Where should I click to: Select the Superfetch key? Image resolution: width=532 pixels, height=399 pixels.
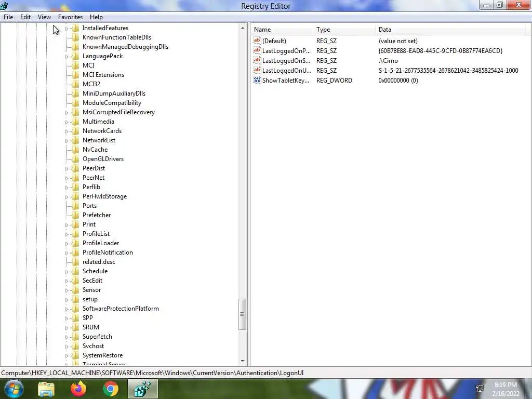click(97, 337)
